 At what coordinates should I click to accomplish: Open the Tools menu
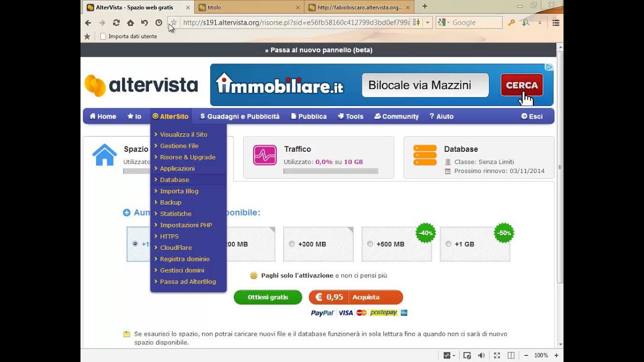[351, 116]
